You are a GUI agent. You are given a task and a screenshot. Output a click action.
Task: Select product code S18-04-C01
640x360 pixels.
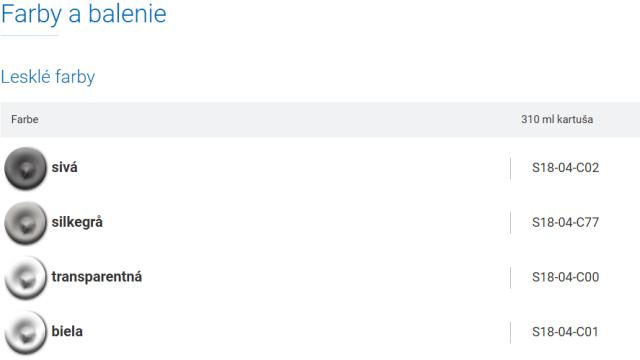click(x=565, y=332)
